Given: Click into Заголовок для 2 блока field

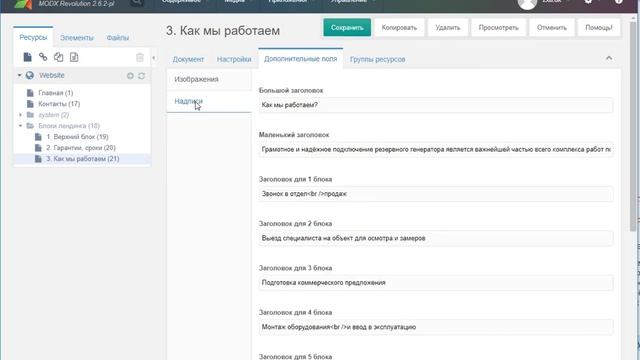Looking at the screenshot, I should pos(436,238).
